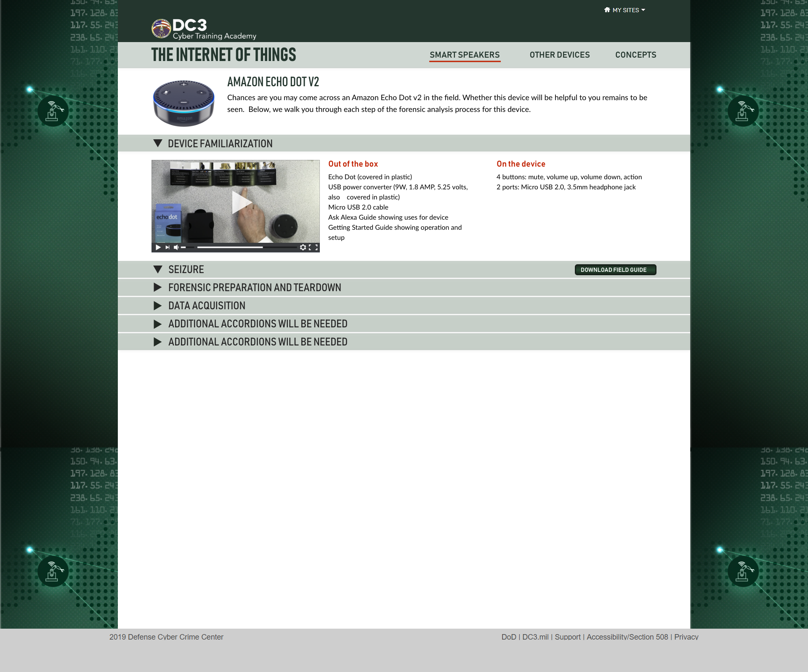Click the 'Out of the box' heading
Screen dimensions: 808x672
coord(353,164)
